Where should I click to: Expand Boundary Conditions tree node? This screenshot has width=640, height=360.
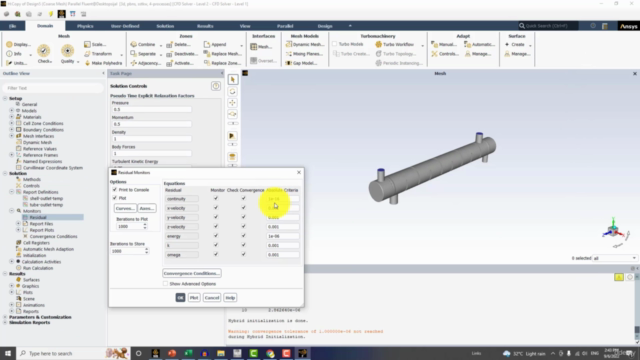tap(11, 129)
